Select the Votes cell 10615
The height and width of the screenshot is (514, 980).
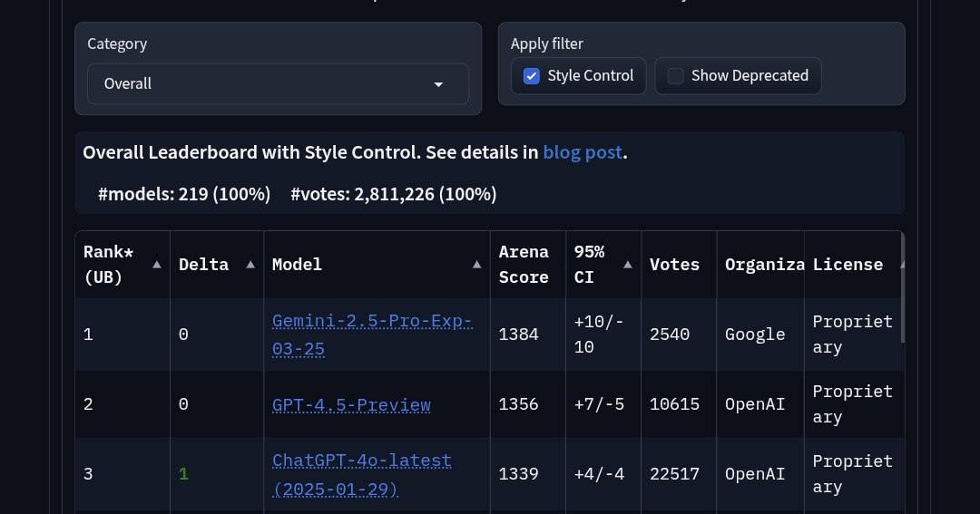(x=678, y=404)
